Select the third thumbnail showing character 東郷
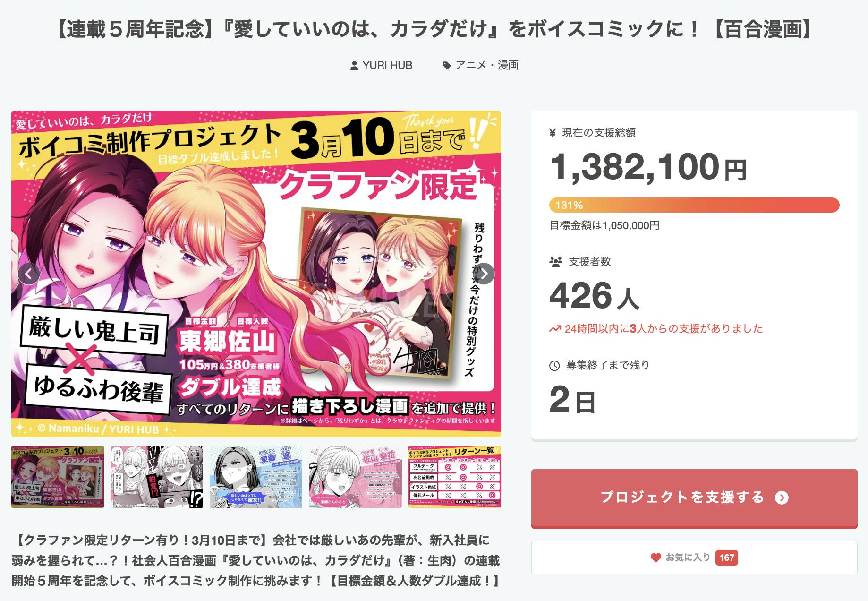The image size is (868, 601). [x=256, y=477]
